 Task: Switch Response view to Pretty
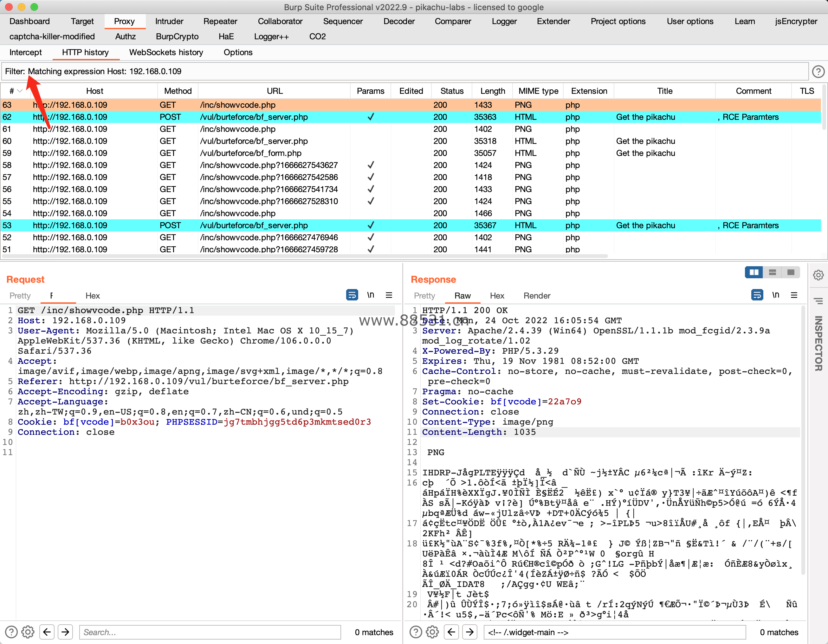[x=424, y=296]
